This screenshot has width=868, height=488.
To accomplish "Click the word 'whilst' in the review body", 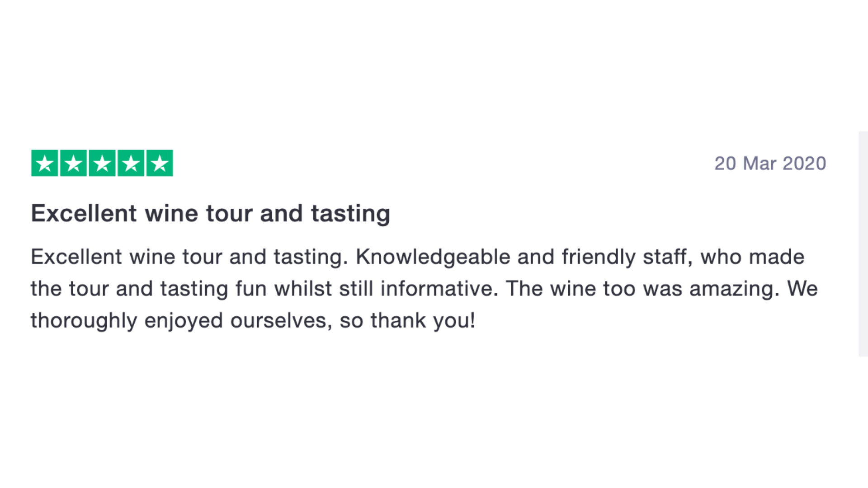I will pos(303,288).
